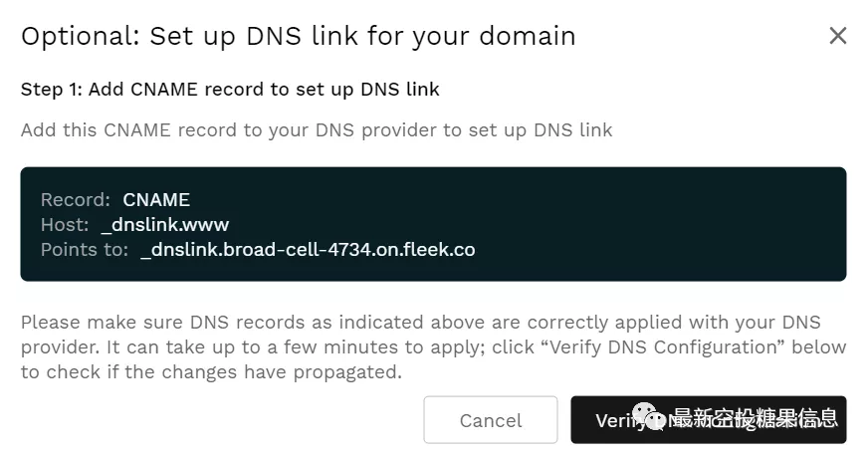
Task: Click the WeChat logo watermark icon
Action: [x=648, y=417]
